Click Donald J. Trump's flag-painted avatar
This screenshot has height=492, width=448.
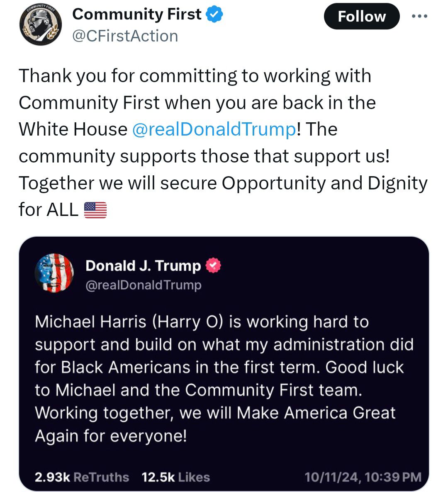pos(54,273)
